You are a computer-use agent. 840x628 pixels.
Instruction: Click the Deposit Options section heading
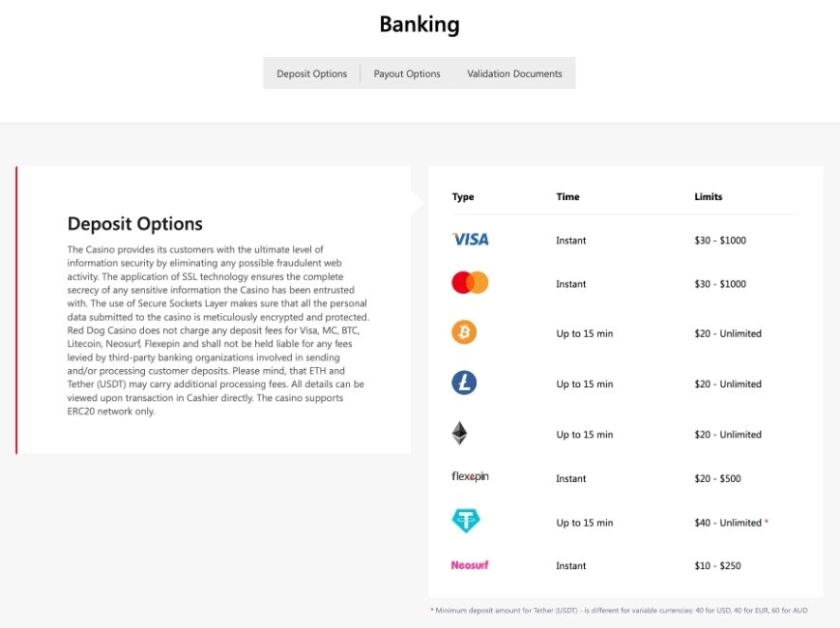point(135,224)
